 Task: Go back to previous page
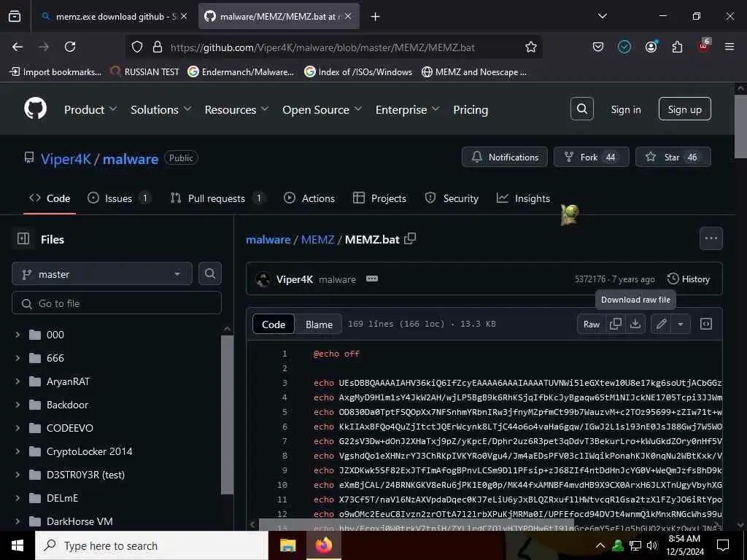[18, 47]
